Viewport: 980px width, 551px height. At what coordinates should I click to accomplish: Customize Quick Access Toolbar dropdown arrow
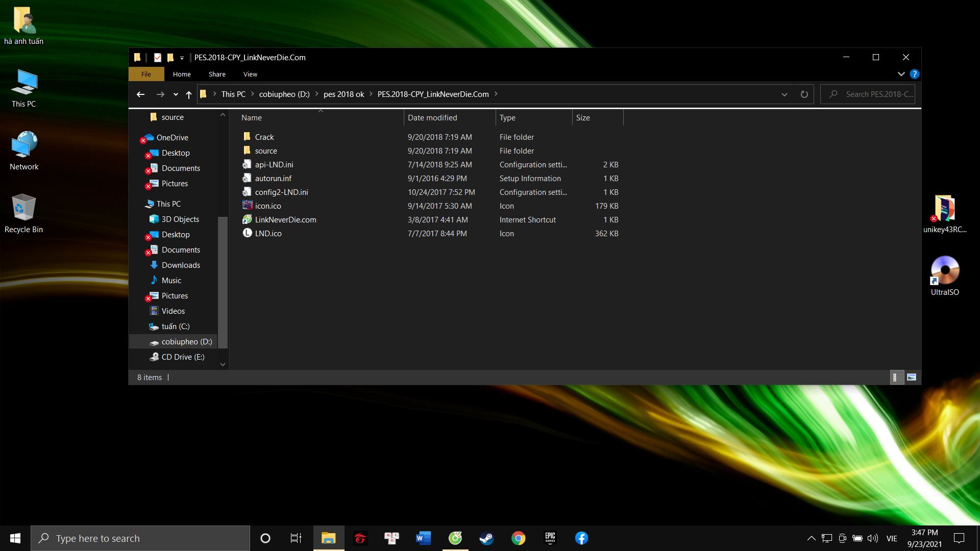[x=182, y=58]
